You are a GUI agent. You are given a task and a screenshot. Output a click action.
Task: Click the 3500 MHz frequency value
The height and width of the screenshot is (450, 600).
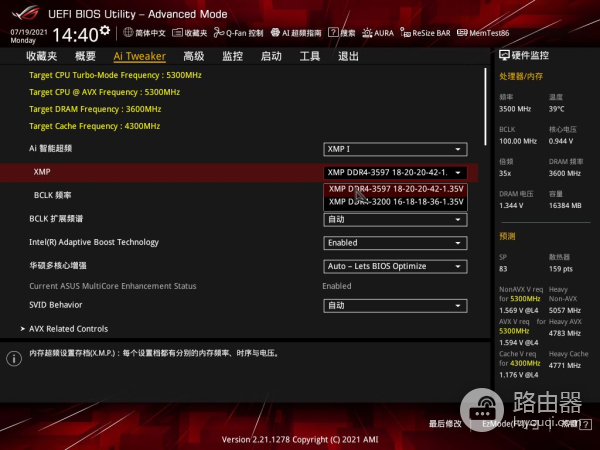tap(515, 109)
